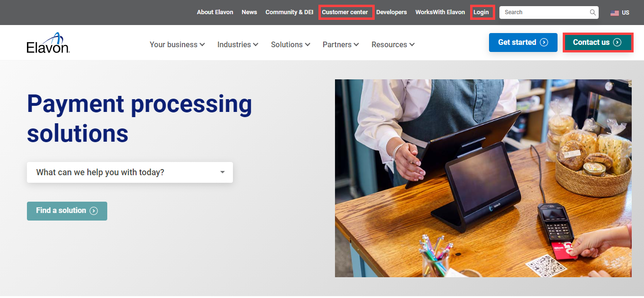Expand the Industries menu chevron
Screen dimensions: 644x298
[x=256, y=45]
